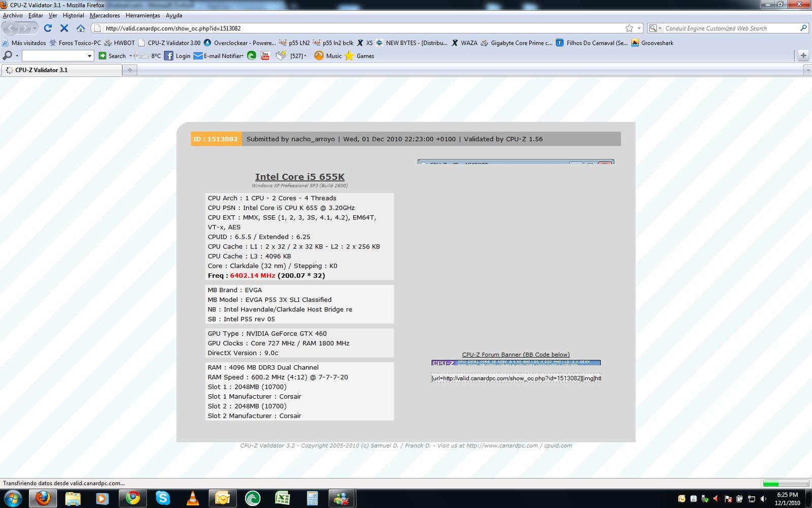The width and height of the screenshot is (812, 508).
Task: Open the toolbar search combo box dropdown
Action: coord(90,56)
